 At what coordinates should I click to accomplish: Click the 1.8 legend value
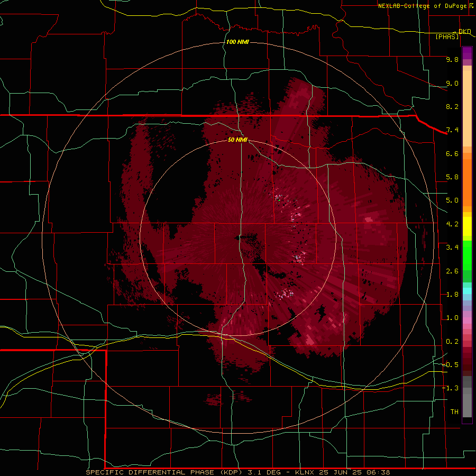tap(452, 295)
